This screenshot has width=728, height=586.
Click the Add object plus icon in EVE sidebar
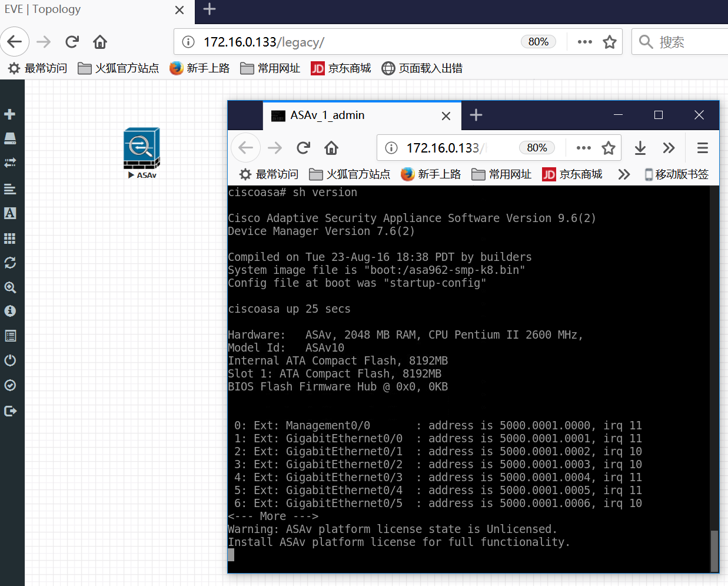9,114
